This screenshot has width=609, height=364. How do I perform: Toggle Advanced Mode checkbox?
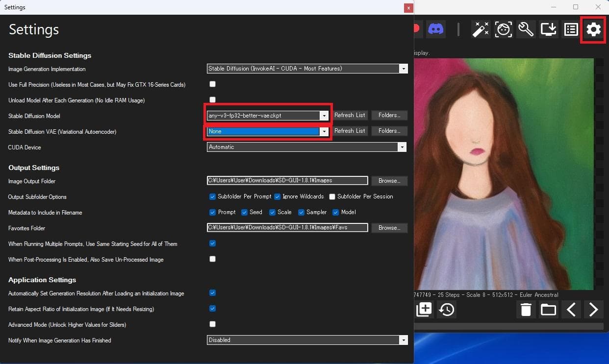coord(212,324)
